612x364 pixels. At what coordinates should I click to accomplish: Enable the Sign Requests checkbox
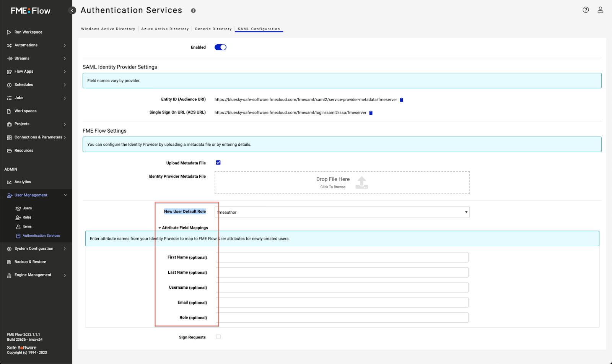(218, 336)
